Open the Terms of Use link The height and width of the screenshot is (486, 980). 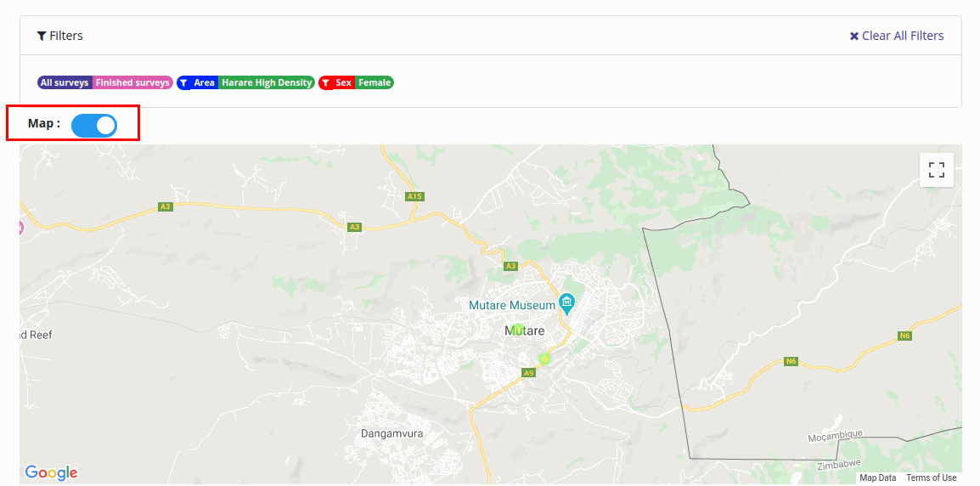[x=931, y=478]
